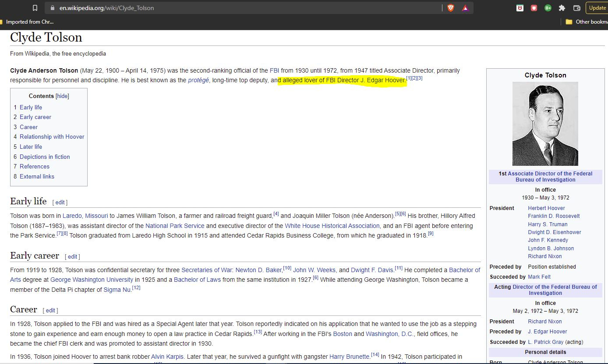Click citation [12] after Sigma Nu
This screenshot has width=608, height=364.
[136, 287]
